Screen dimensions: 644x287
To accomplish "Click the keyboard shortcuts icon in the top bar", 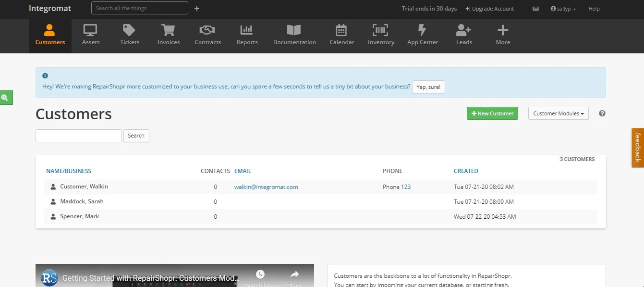I will click(536, 9).
